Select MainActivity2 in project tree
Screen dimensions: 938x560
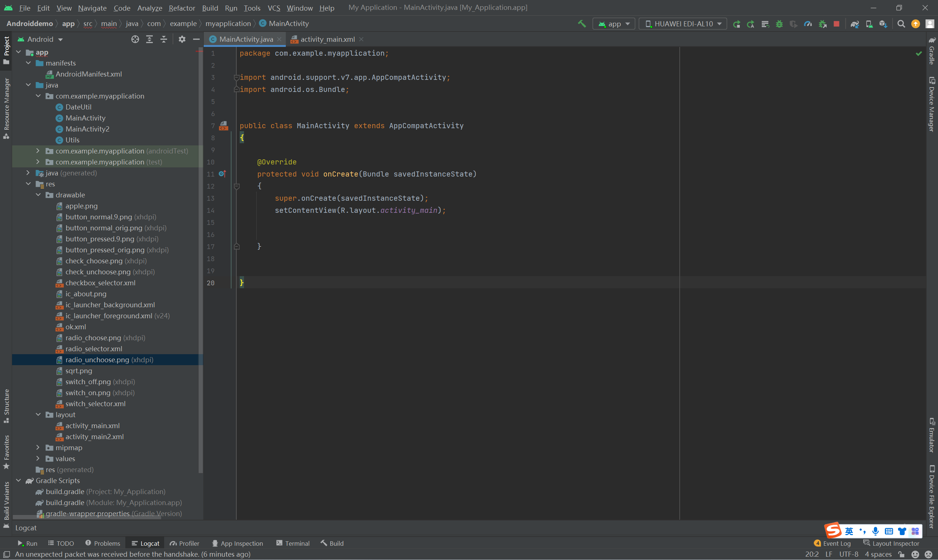87,129
